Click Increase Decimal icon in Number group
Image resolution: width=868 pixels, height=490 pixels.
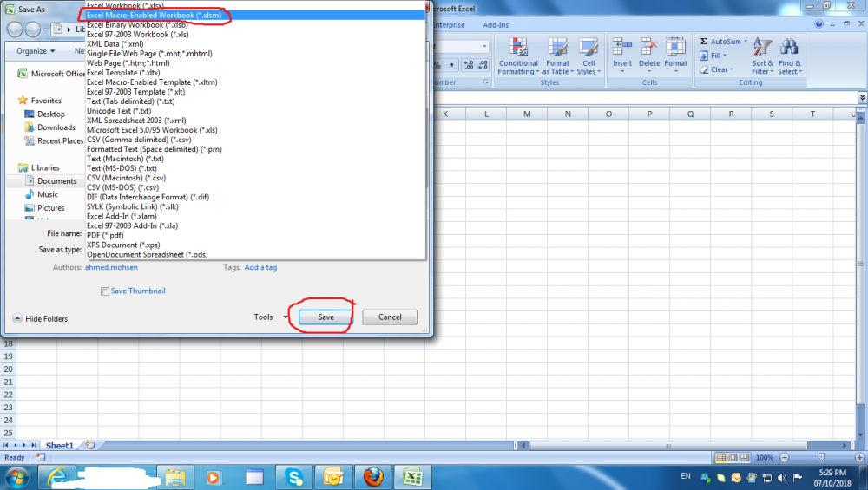click(469, 65)
